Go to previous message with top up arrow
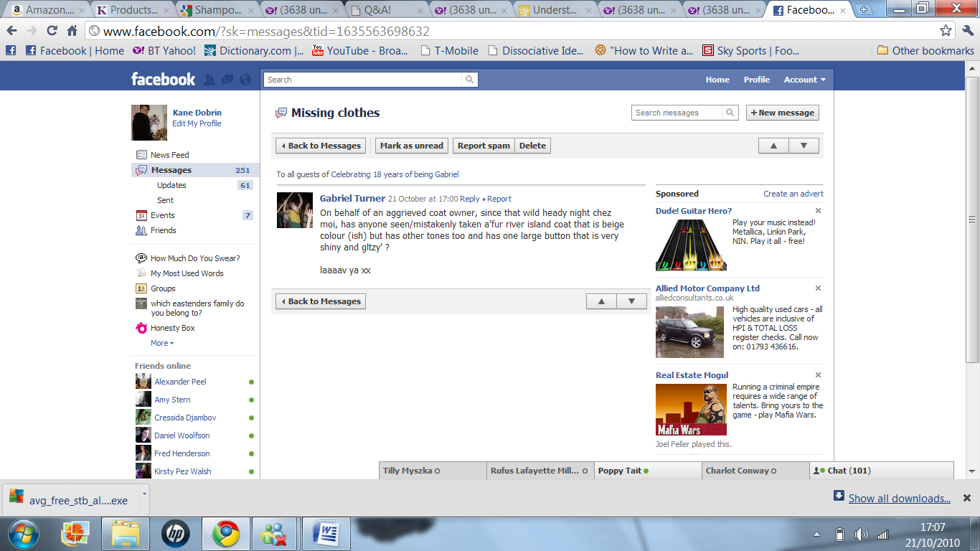This screenshot has width=980, height=551. 773,146
